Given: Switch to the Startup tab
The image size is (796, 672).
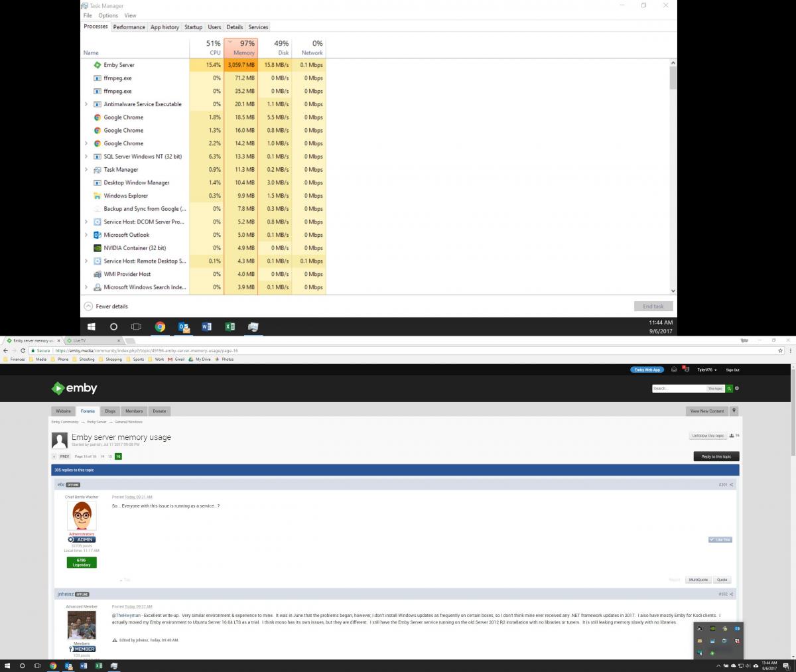Looking at the screenshot, I should coord(193,27).
